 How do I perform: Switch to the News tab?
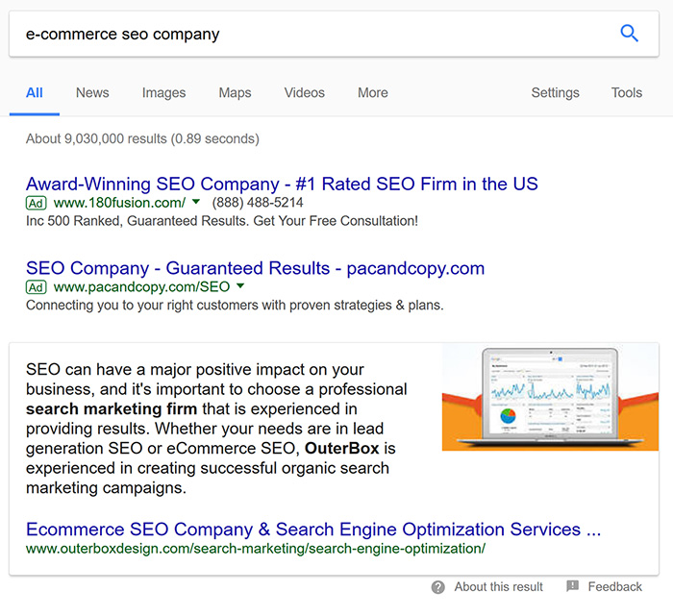pyautogui.click(x=92, y=92)
